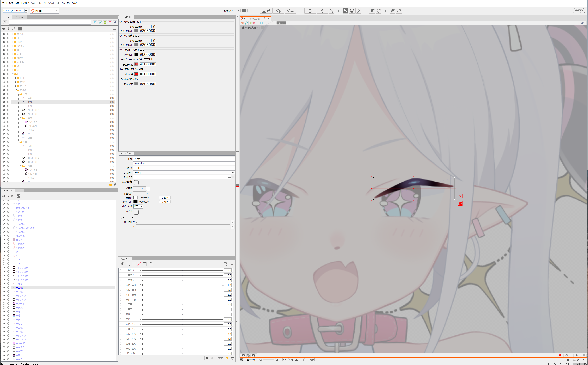
Task: Select the brush selection tool
Action: pyautogui.click(x=358, y=11)
